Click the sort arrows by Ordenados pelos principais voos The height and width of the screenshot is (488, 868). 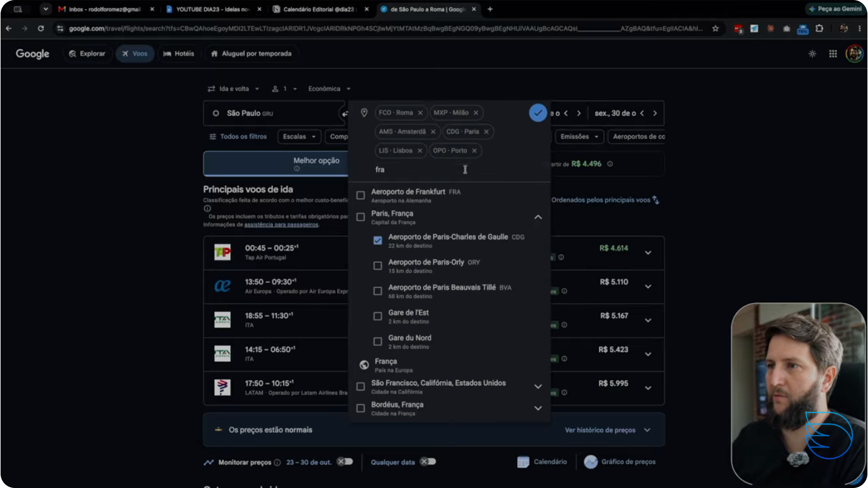coord(656,200)
